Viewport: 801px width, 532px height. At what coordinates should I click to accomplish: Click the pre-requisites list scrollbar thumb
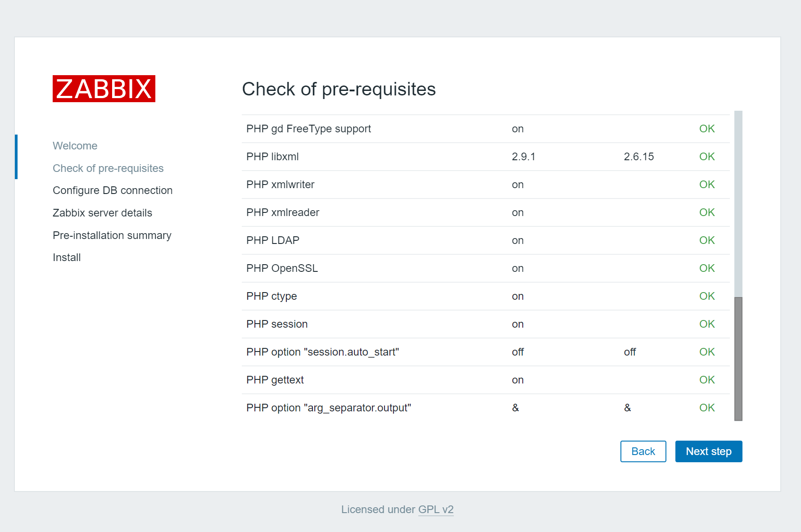738,359
